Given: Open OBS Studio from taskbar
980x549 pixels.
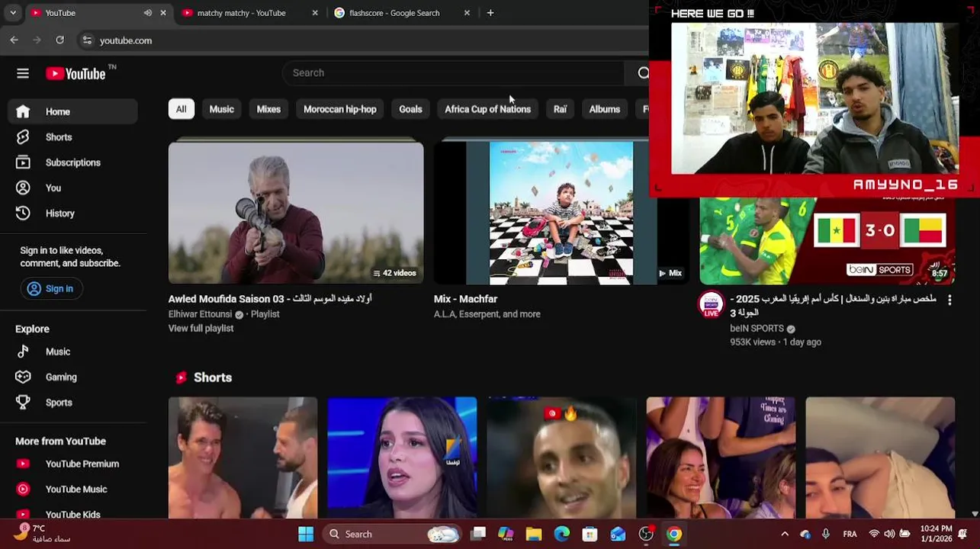Looking at the screenshot, I should coord(646,534).
